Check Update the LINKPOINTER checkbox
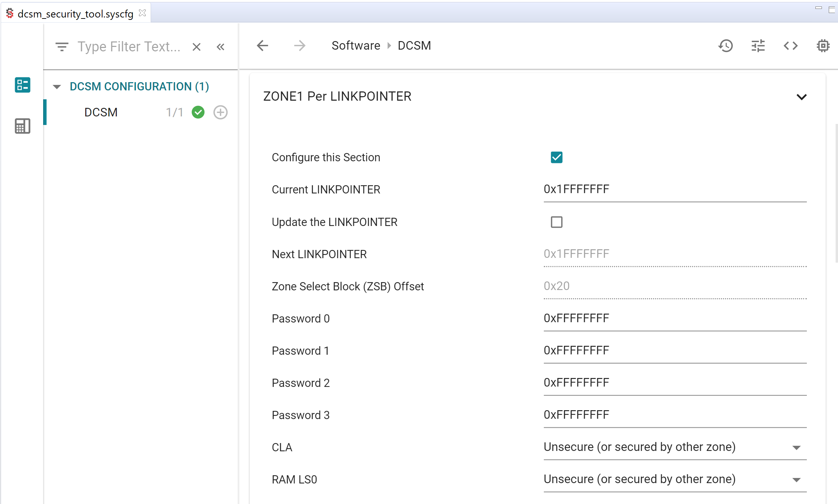 coord(556,222)
